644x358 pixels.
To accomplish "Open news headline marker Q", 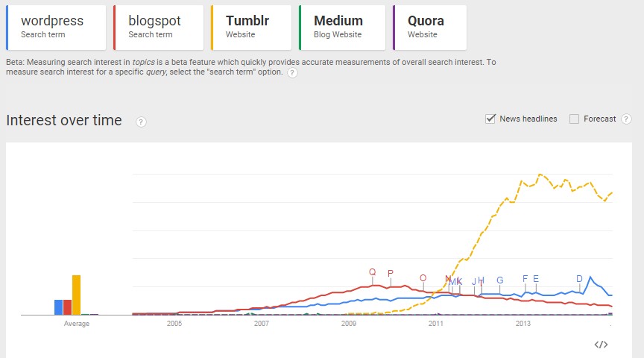I will (x=373, y=272).
